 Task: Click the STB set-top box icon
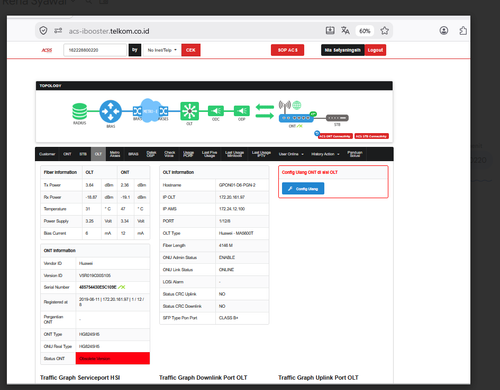[x=337, y=118]
